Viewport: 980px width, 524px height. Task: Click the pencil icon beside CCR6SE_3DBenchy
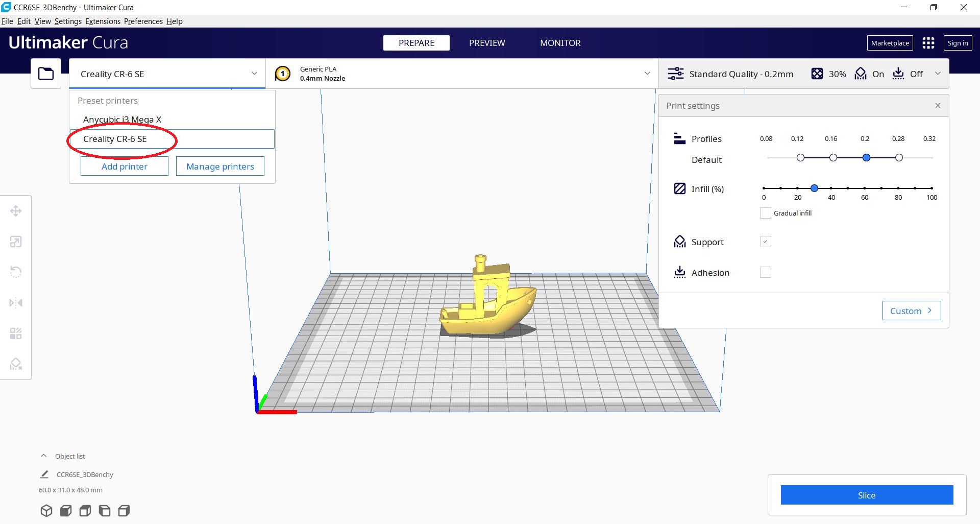point(44,474)
